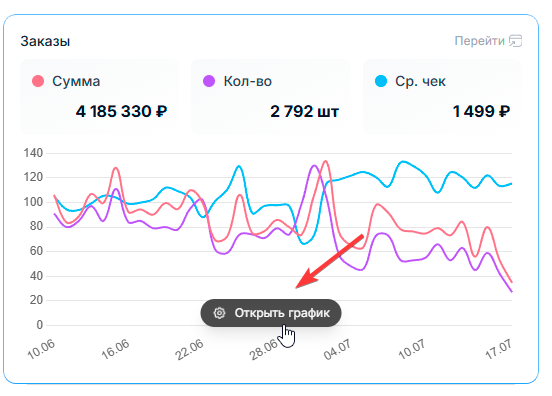Image resolution: width=552 pixels, height=396 pixels.
Task: Click the '04.07' date axis label
Action: click(338, 349)
